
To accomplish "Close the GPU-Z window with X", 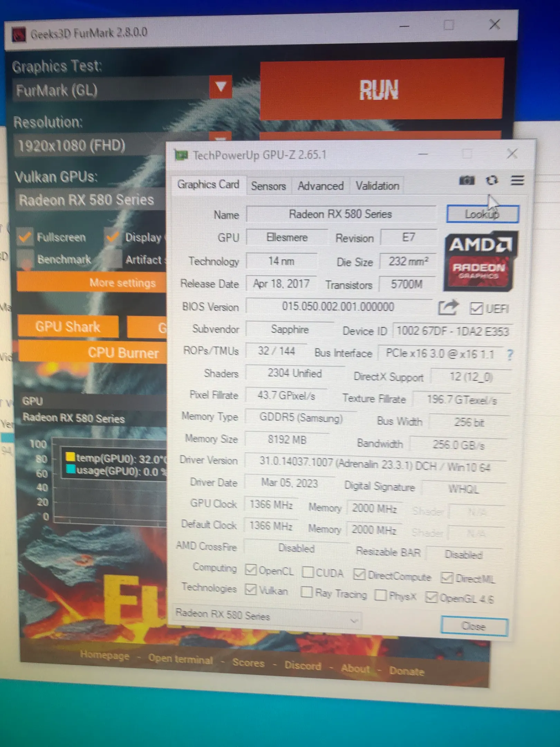I will [x=512, y=154].
